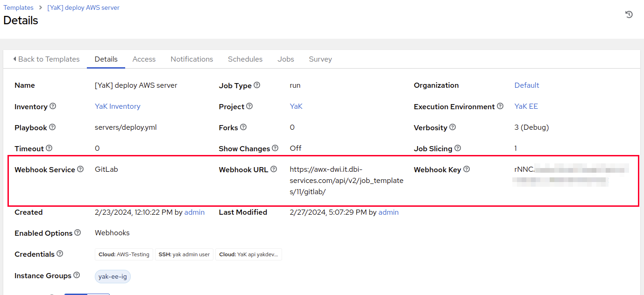
Task: Open the YaK Inventory link
Action: click(x=117, y=106)
